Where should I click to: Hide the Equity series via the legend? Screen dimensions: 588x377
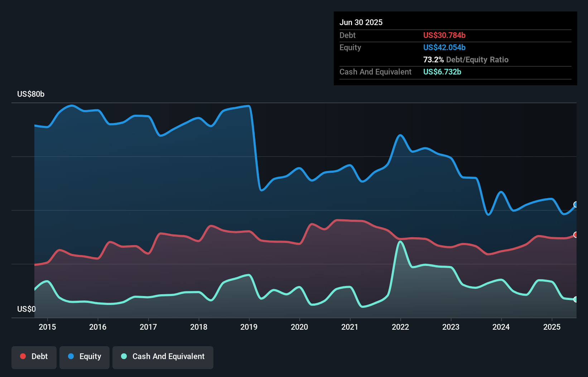point(85,357)
